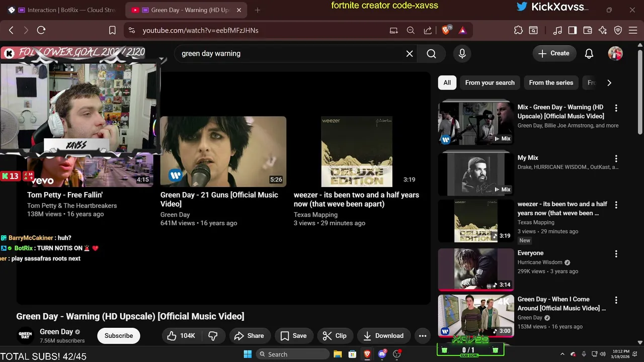Open options for Mix - Green Day video
The height and width of the screenshot is (362, 644).
pyautogui.click(x=616, y=108)
